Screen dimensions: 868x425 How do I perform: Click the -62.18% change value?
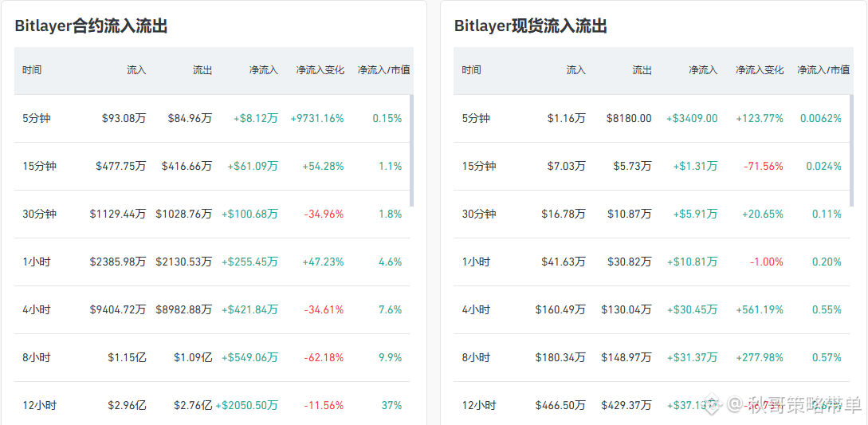324,357
